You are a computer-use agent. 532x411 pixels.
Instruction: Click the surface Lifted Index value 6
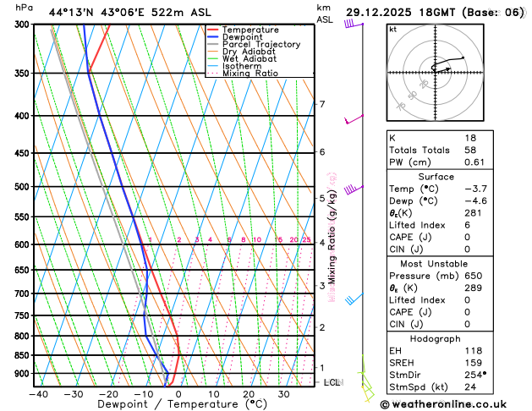[x=468, y=226]
